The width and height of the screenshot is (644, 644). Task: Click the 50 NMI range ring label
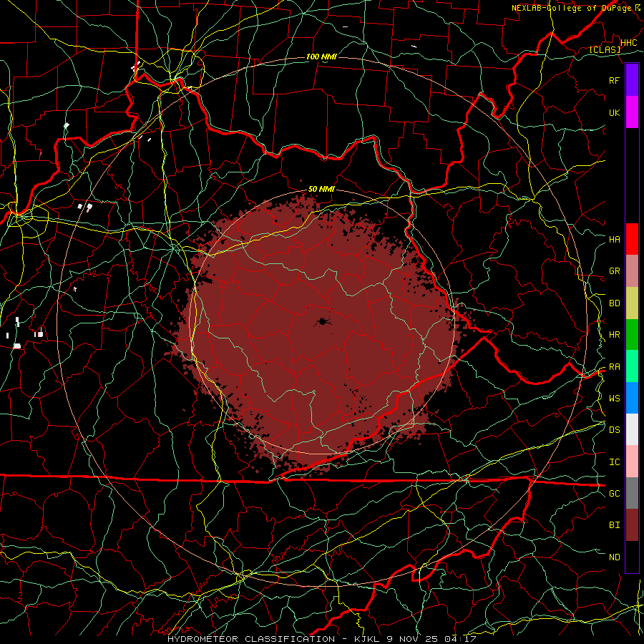click(x=321, y=189)
